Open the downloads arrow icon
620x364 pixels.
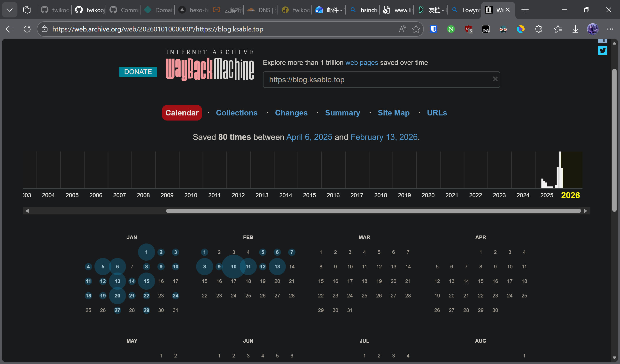575,29
